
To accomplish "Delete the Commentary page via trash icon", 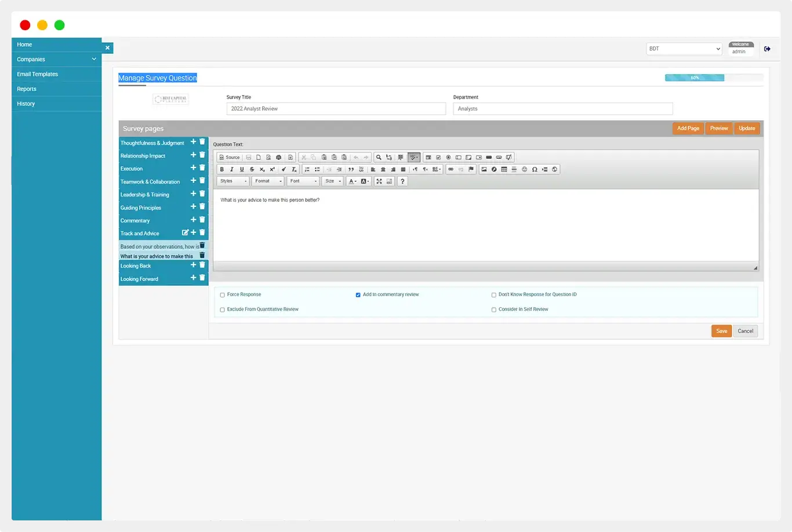I will [202, 219].
